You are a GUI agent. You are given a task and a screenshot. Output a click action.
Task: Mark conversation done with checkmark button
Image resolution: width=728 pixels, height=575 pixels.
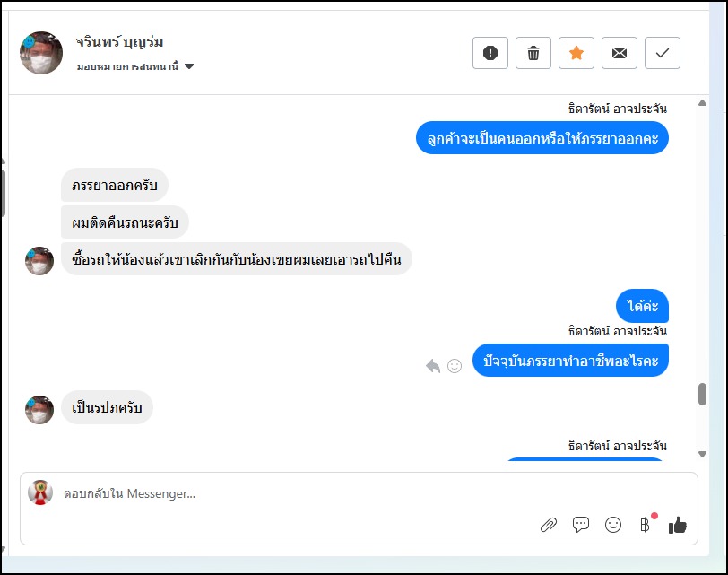point(663,53)
